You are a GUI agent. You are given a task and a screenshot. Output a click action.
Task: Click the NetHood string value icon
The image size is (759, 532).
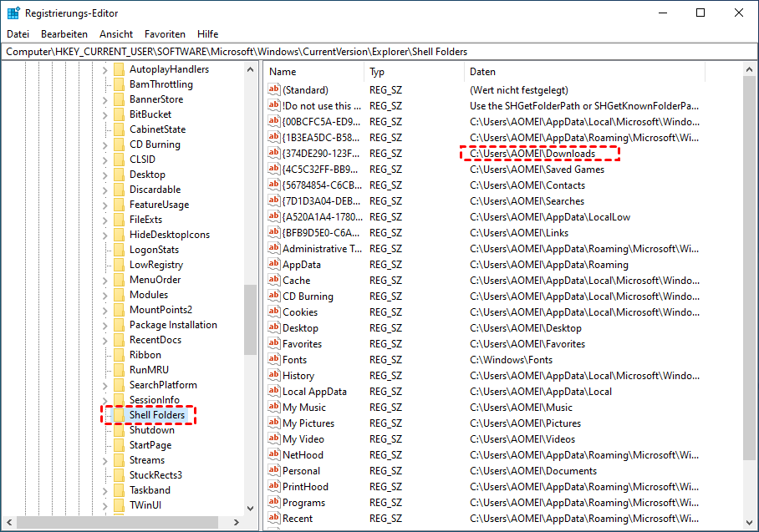click(x=274, y=454)
